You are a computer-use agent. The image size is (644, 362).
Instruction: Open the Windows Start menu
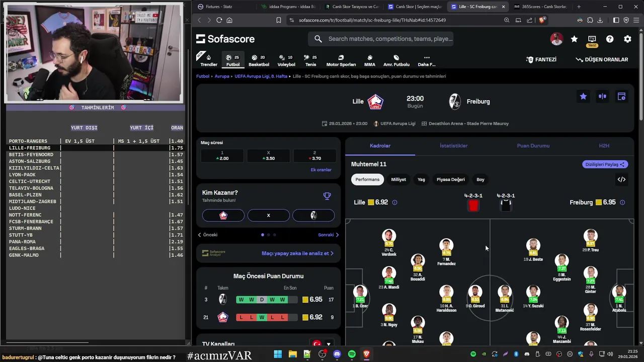pyautogui.click(x=278, y=354)
